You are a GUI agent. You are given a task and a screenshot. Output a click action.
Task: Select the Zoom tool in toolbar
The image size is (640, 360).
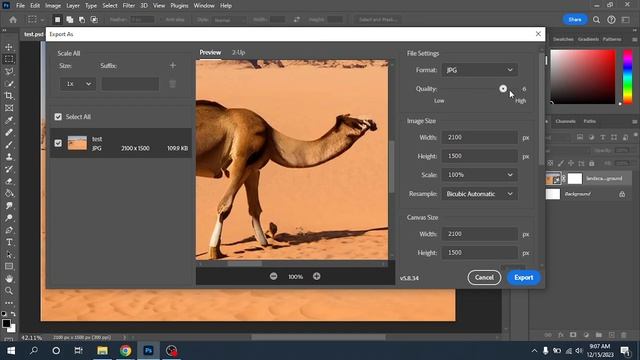pyautogui.click(x=9, y=291)
